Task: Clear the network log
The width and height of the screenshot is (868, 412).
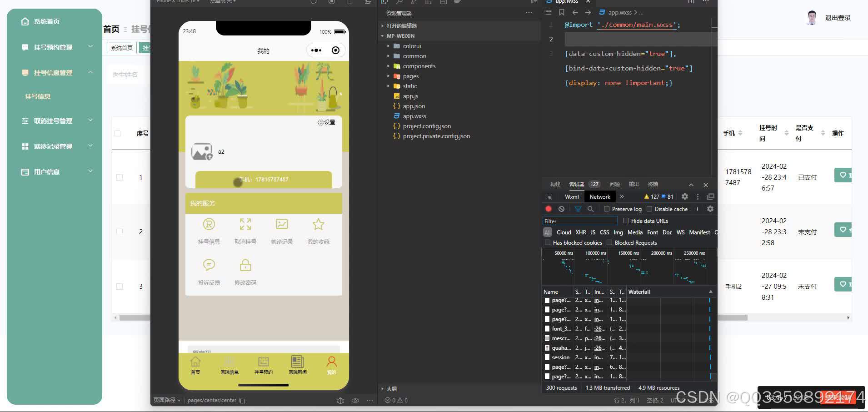Action: tap(562, 209)
